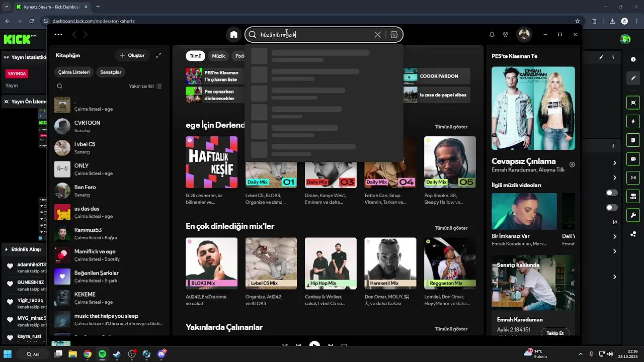Go forward with Spotify right arrow
644x362 pixels.
tap(86, 35)
